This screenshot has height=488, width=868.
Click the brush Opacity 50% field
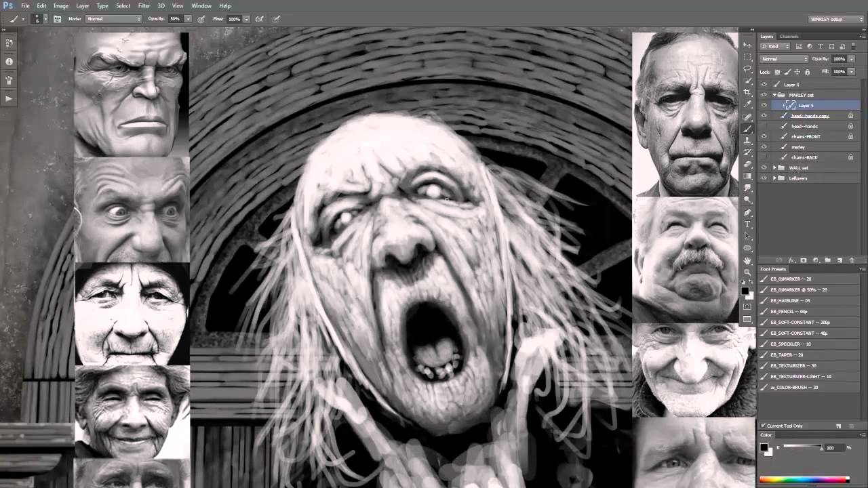coord(175,19)
